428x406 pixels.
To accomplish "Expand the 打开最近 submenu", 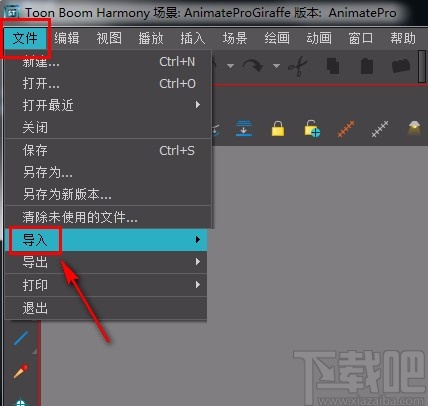I will point(109,105).
